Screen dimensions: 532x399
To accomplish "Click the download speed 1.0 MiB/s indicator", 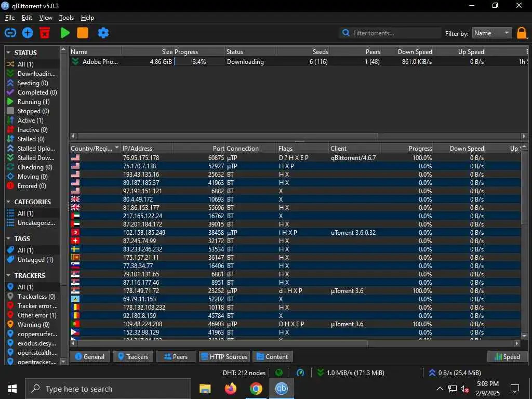I will (351, 373).
